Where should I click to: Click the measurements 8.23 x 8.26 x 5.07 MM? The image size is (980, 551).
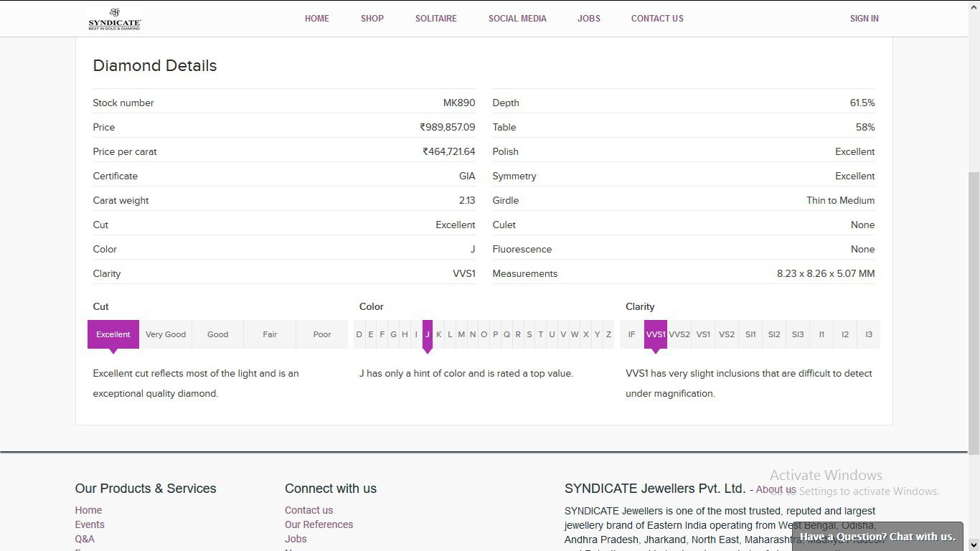[x=826, y=273]
